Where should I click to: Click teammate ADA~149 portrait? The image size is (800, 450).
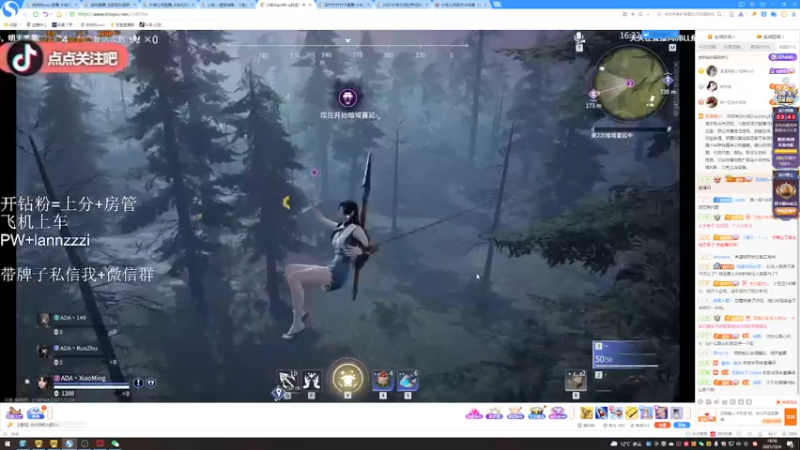click(44, 320)
